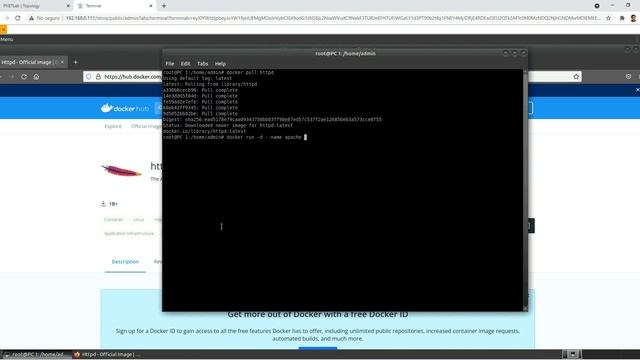The width and height of the screenshot is (640, 360).
Task: Click the Chrome address bar URL
Action: [x=333, y=18]
